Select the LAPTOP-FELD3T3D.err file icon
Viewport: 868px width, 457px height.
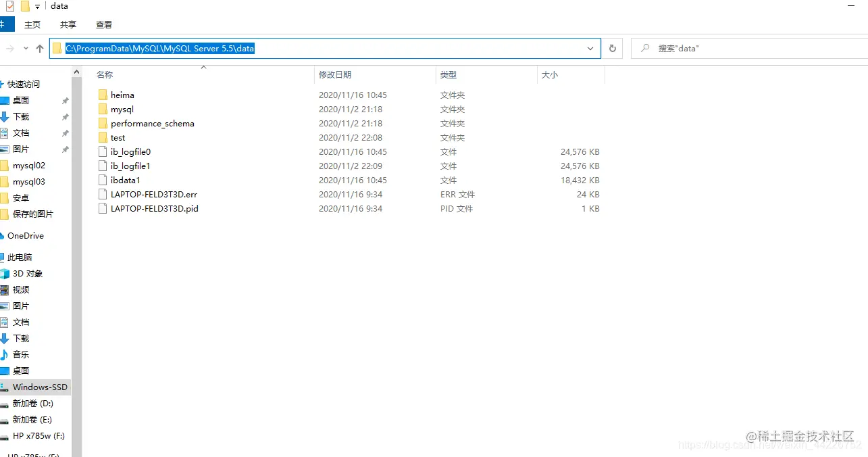103,194
